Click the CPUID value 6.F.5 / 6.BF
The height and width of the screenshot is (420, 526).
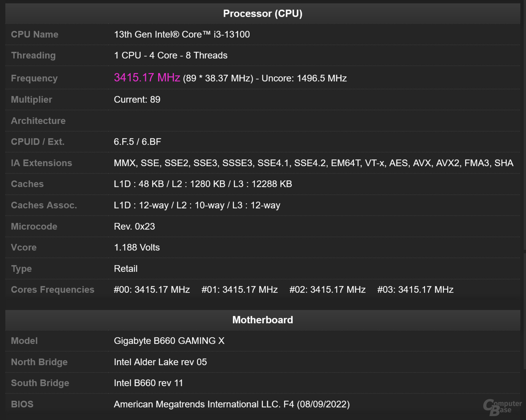coord(137,142)
